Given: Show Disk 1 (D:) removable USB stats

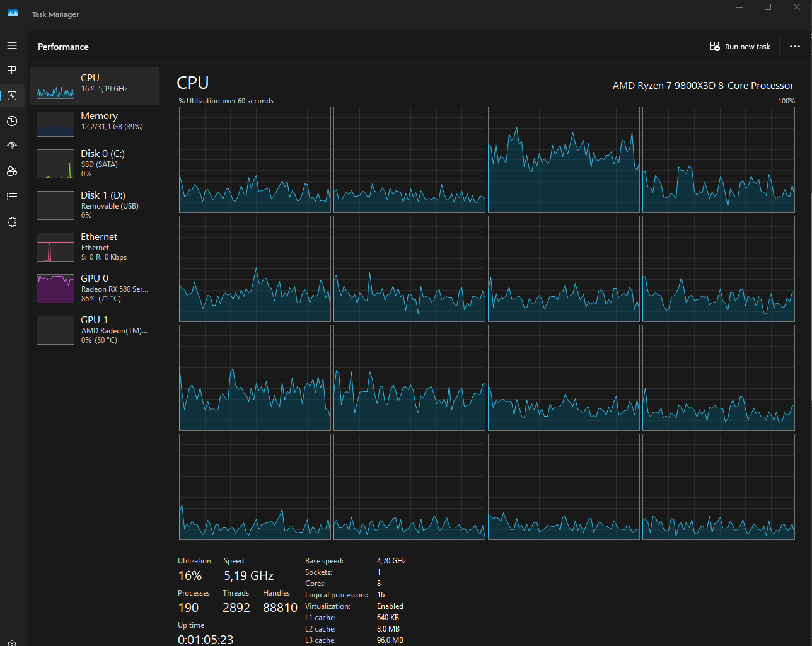Looking at the screenshot, I should (x=95, y=205).
